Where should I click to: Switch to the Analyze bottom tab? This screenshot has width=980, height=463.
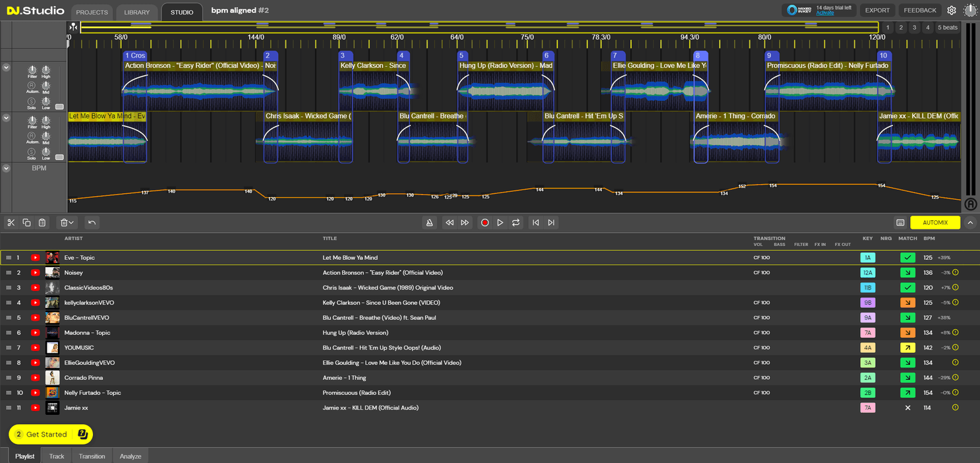click(130, 456)
